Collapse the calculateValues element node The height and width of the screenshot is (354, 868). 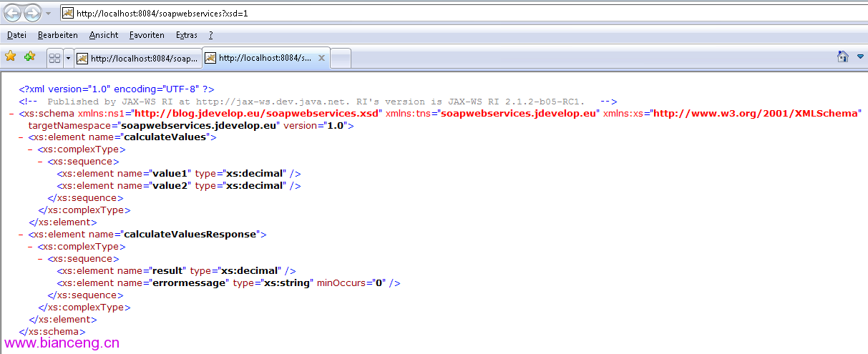tap(22, 137)
